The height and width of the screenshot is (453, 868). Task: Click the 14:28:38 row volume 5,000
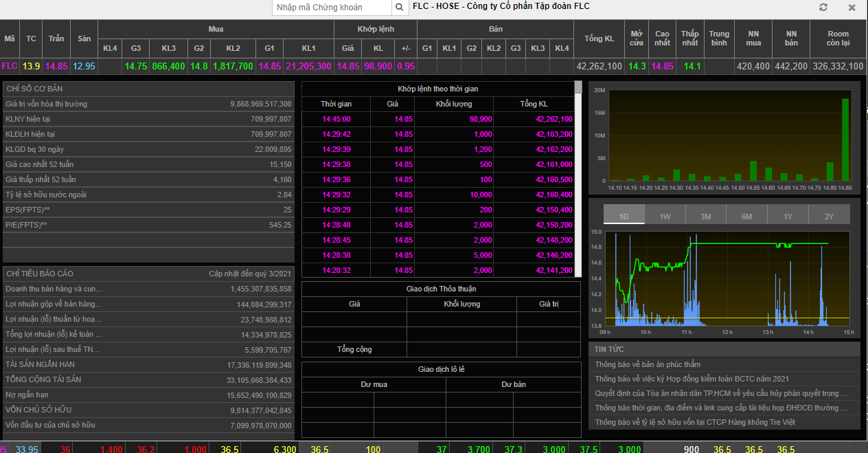(x=483, y=255)
